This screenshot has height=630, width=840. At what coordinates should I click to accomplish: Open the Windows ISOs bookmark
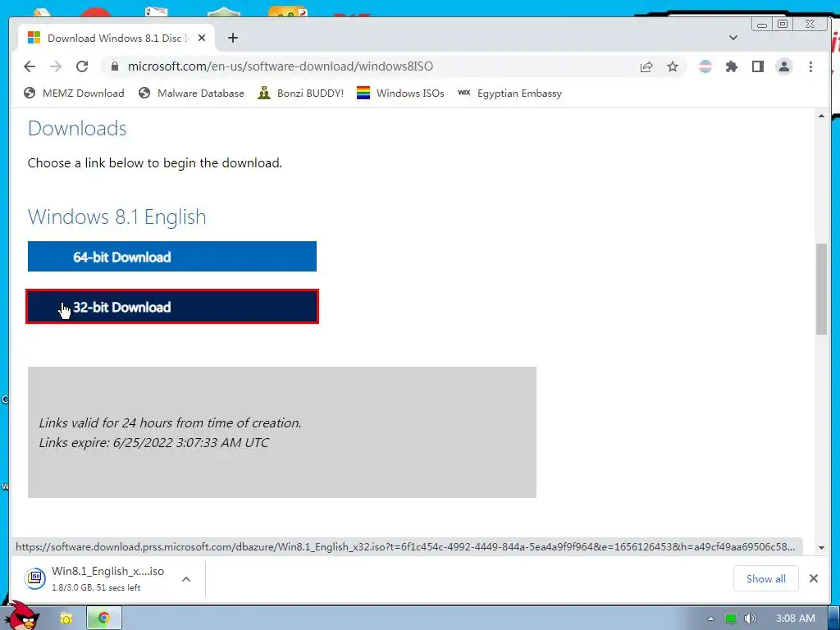coord(400,94)
